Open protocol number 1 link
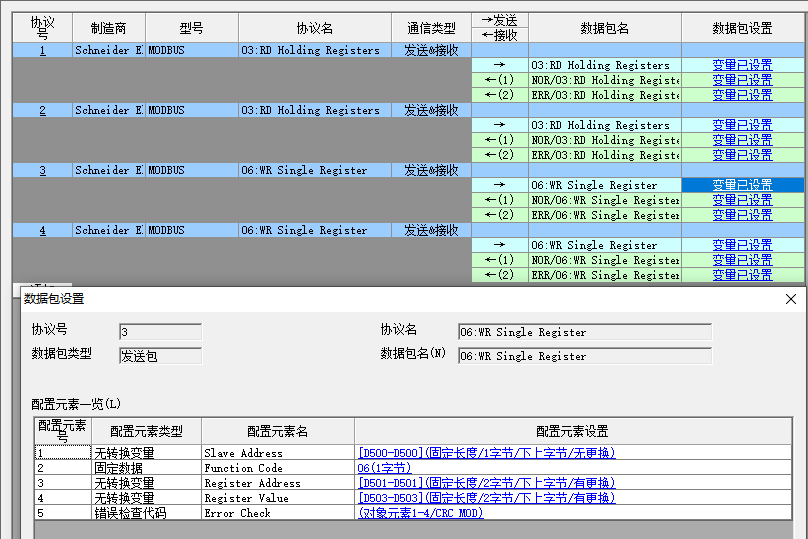Screen dimensions: 808x539 (42, 50)
